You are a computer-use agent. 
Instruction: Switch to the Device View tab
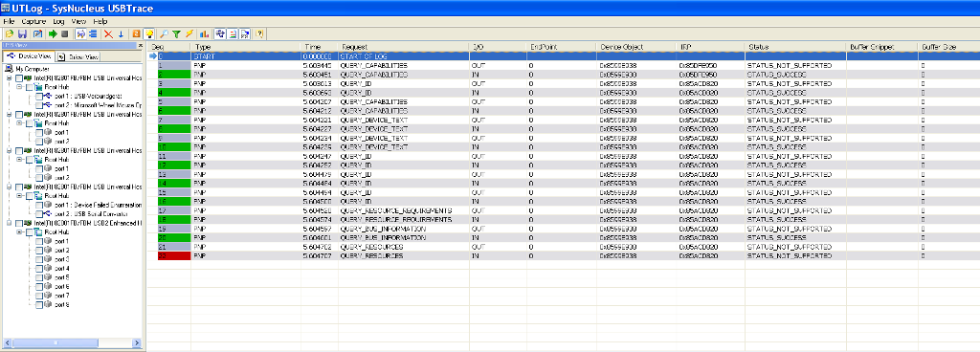click(29, 56)
